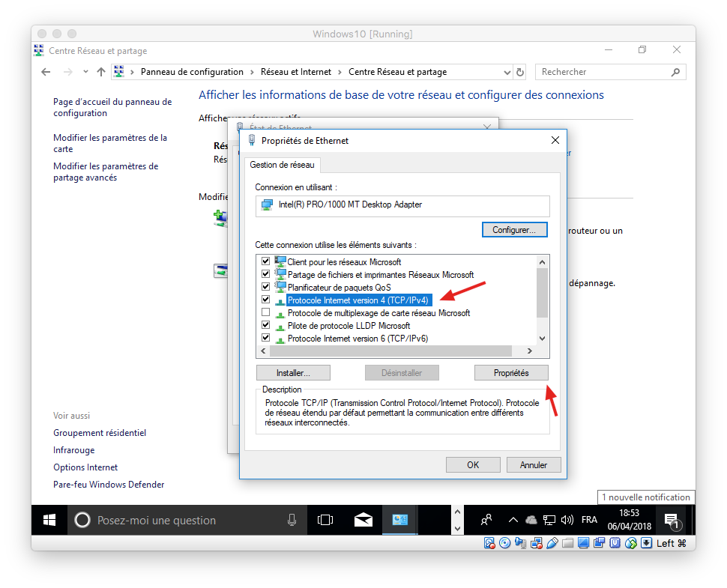
Task: Open Page d'accueil du panneau de configuration
Action: 112,108
